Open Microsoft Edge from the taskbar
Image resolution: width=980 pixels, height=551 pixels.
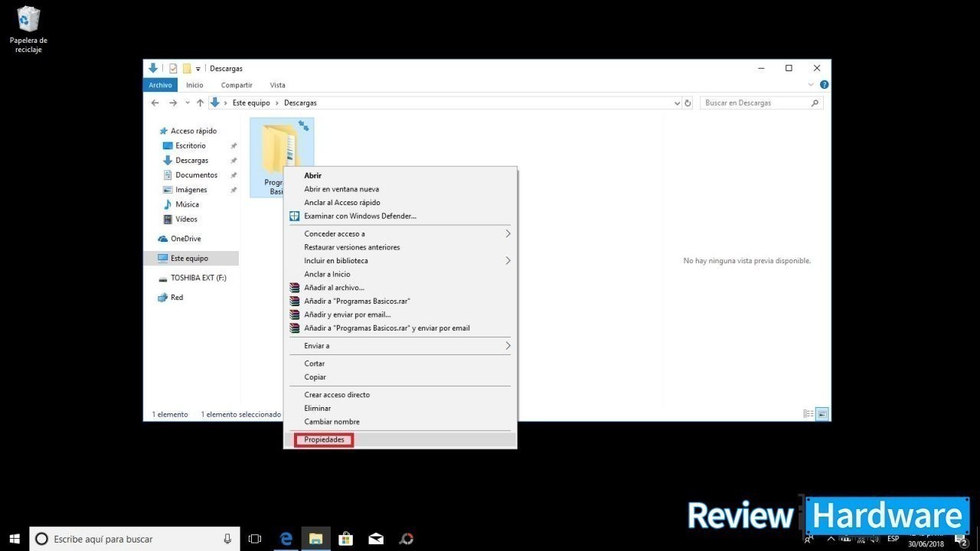[x=286, y=539]
